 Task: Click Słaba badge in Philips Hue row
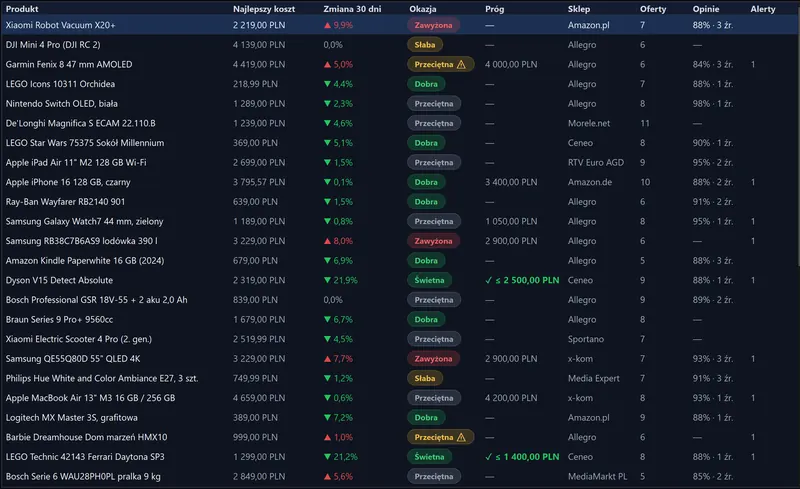click(424, 378)
